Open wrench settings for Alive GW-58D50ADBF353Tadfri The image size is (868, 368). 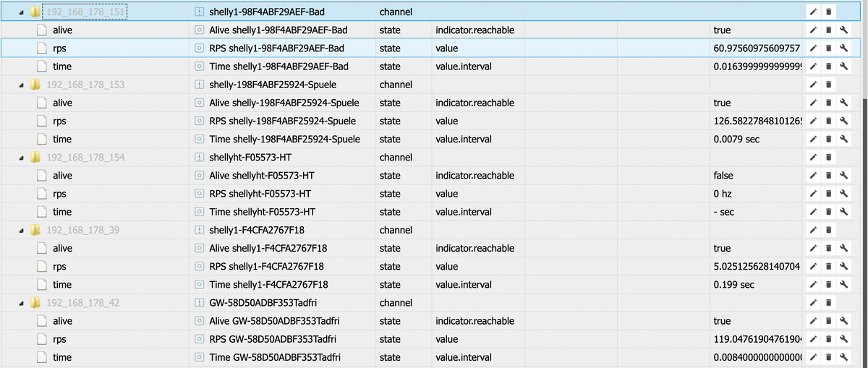pyautogui.click(x=843, y=321)
